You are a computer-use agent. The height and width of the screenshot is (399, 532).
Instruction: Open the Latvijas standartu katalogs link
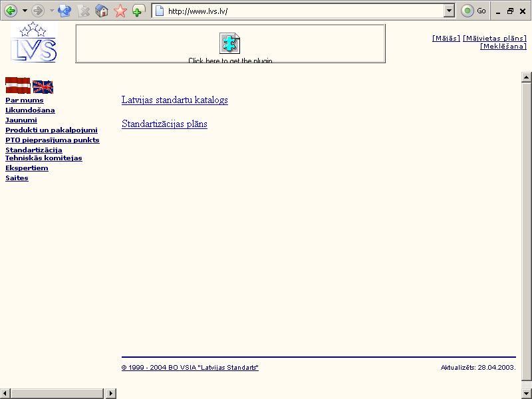tap(175, 100)
